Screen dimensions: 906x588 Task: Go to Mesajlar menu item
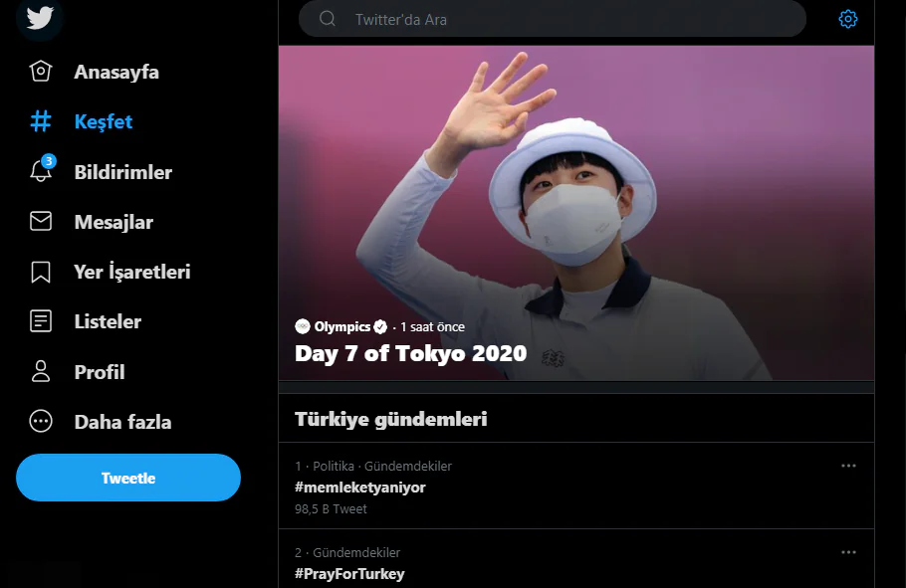point(113,222)
